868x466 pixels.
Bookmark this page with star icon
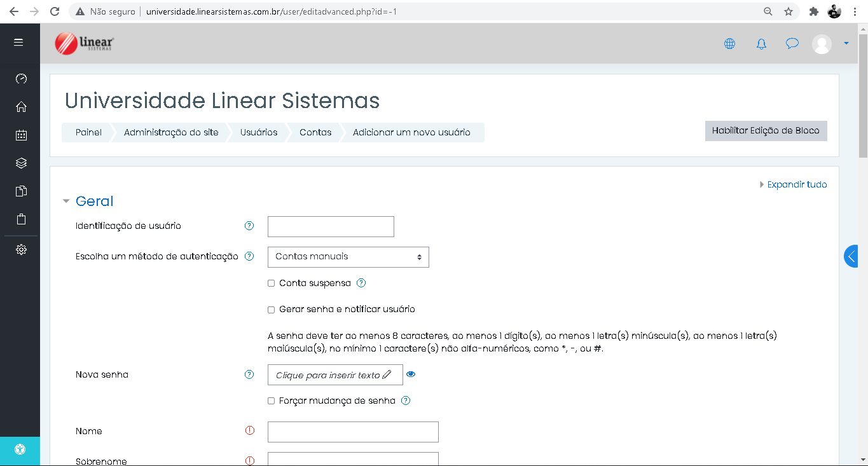(789, 11)
